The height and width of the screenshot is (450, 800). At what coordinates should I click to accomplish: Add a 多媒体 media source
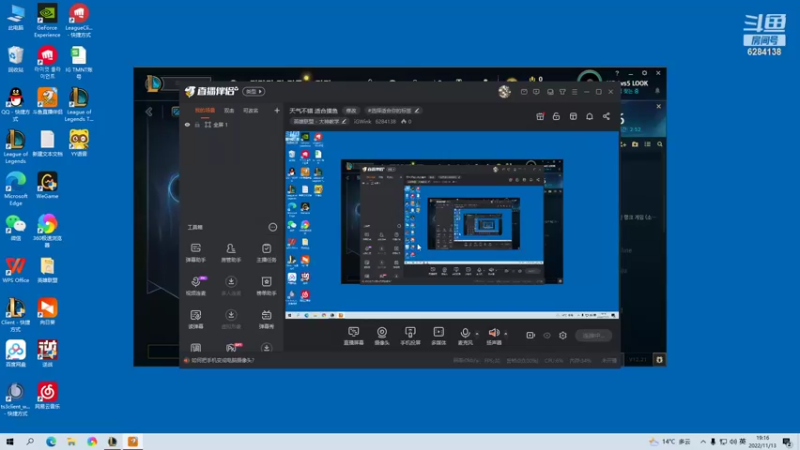pyautogui.click(x=439, y=335)
